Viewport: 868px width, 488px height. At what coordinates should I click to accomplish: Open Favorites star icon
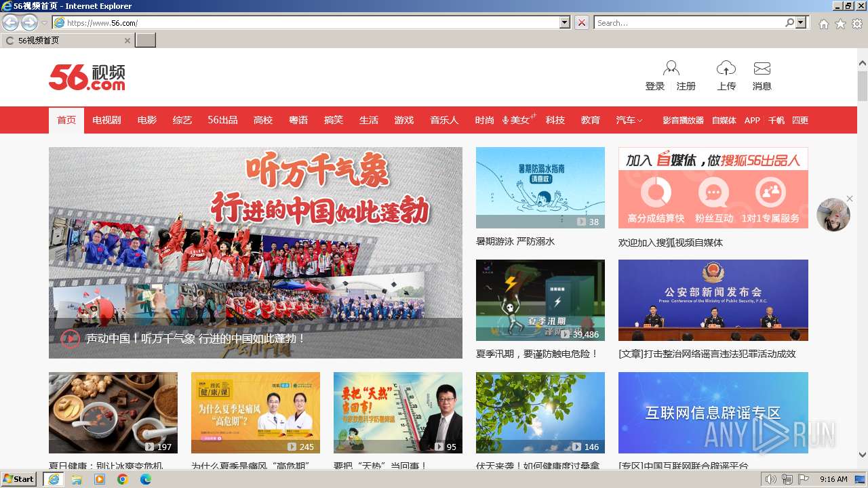[840, 24]
